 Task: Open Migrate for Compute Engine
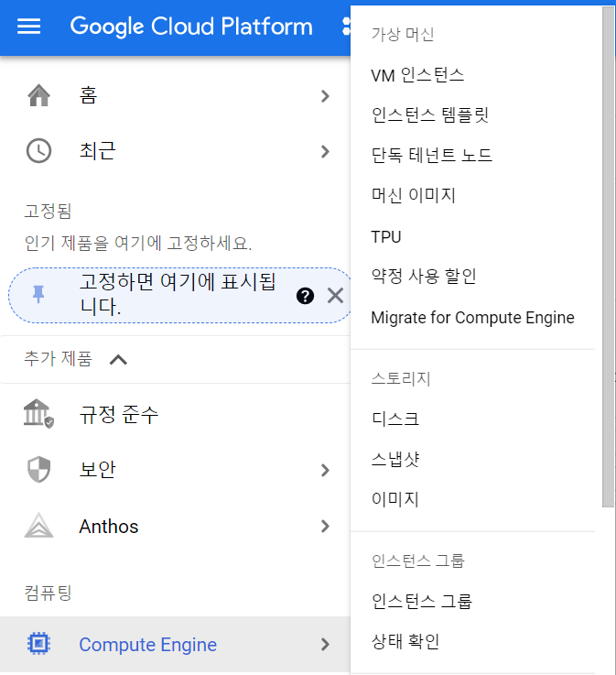472,318
